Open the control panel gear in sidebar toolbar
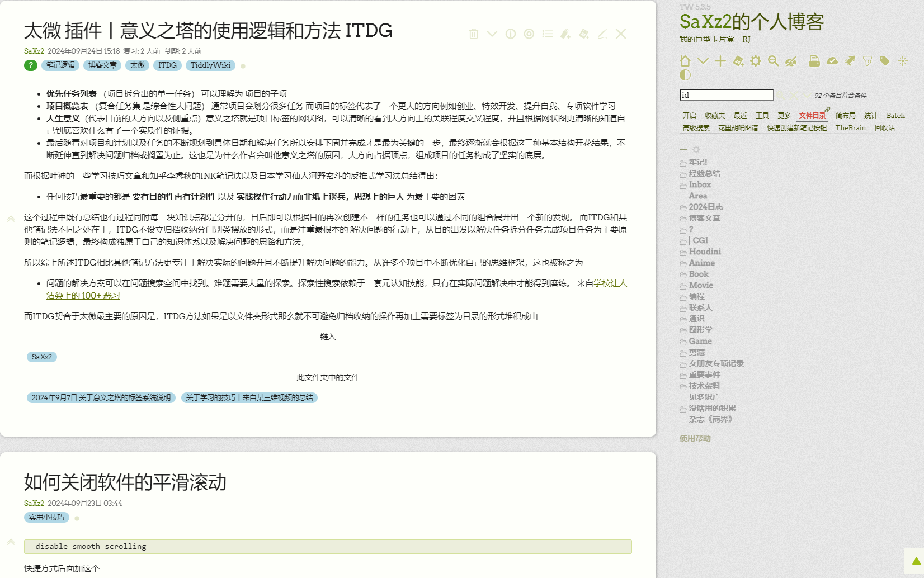The height and width of the screenshot is (578, 924). [x=756, y=61]
